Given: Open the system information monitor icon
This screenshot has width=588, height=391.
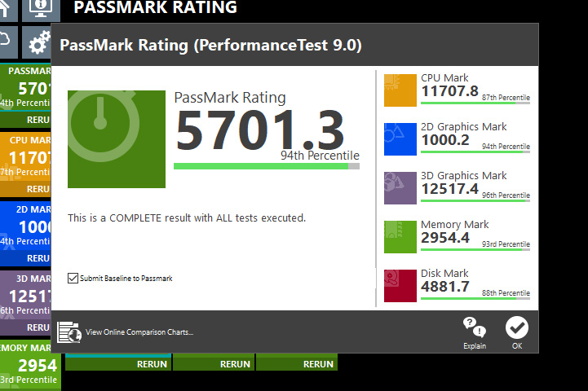Looking at the screenshot, I should pos(41,9).
